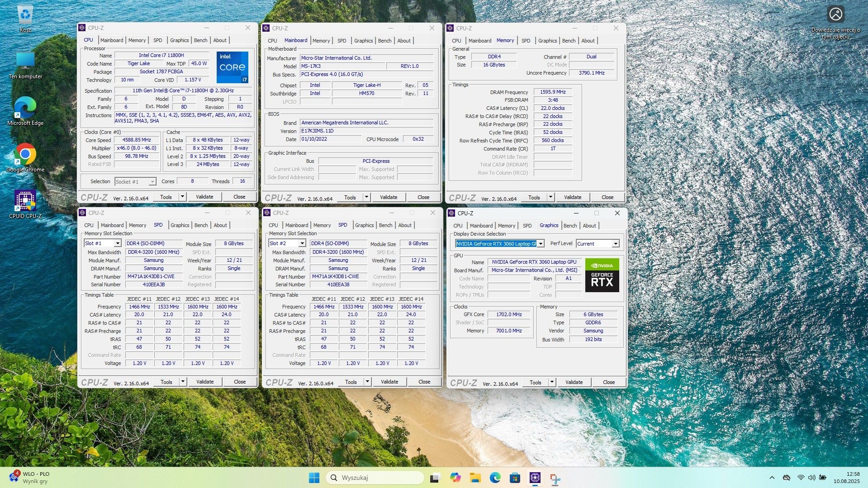Click the Wyszukaj taskbar search box
The height and width of the screenshot is (488, 868).
pyautogui.click(x=375, y=478)
